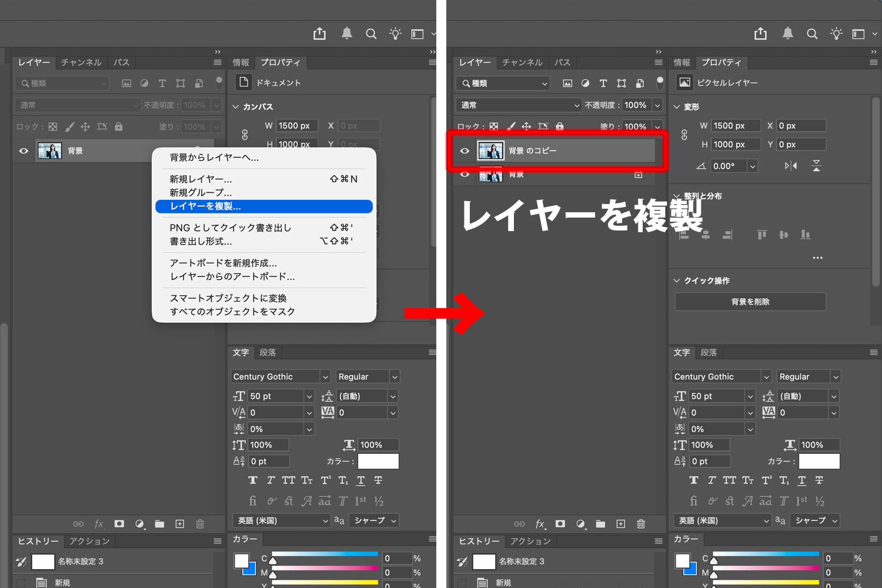Viewport: 882px width, 588px height.
Task: Choose レイヤーを複製... from the context menu
Action: point(263,206)
